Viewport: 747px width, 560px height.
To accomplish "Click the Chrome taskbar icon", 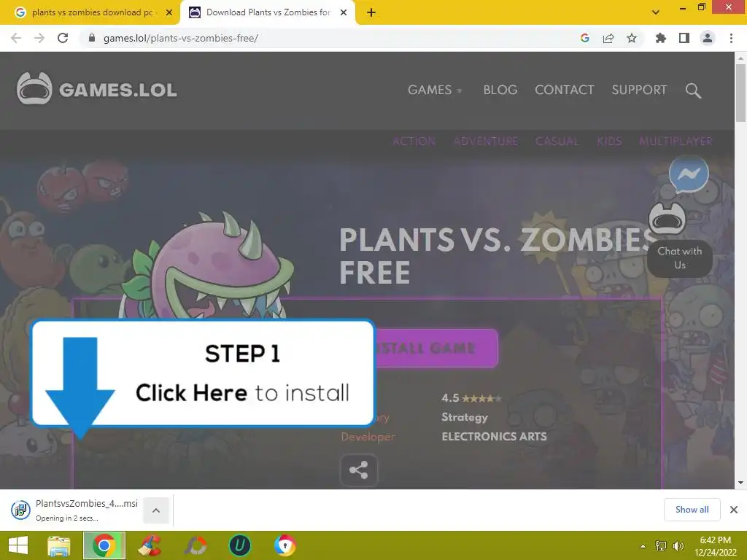I will pos(104,545).
